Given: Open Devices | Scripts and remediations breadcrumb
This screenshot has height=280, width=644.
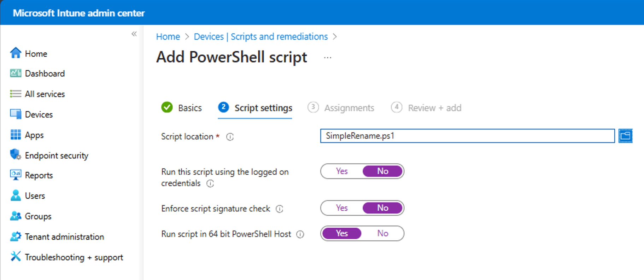Looking at the screenshot, I should pos(260,37).
